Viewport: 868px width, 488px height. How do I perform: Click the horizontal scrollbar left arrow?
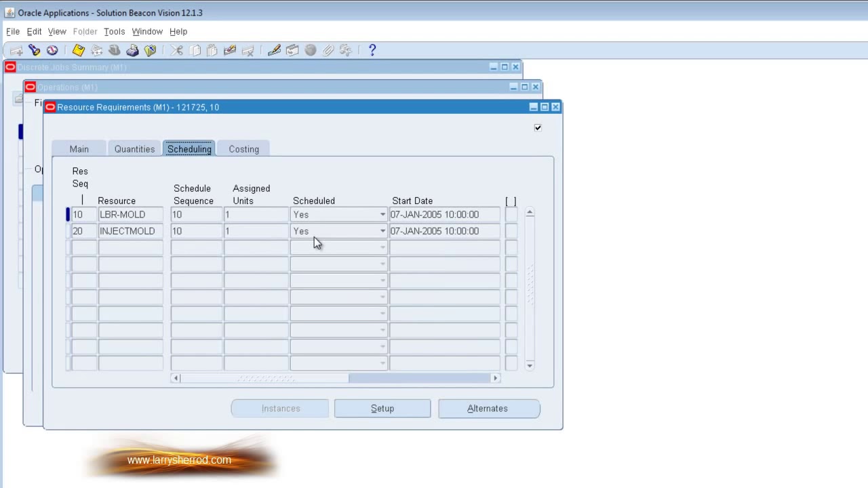(x=176, y=378)
